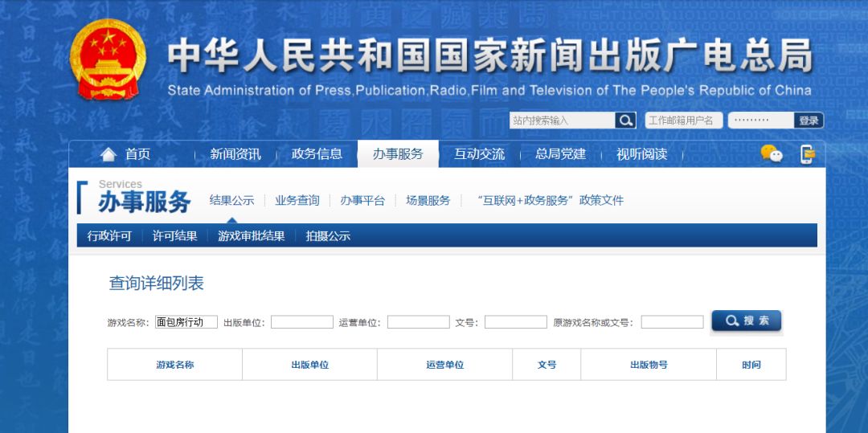Click the 游戏名称 input containing 面包房行动

(186, 322)
